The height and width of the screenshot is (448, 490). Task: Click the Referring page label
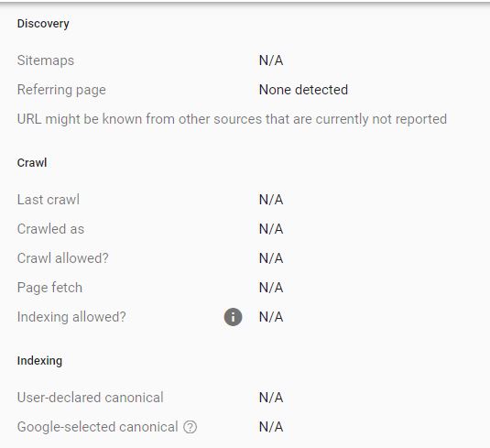(61, 90)
